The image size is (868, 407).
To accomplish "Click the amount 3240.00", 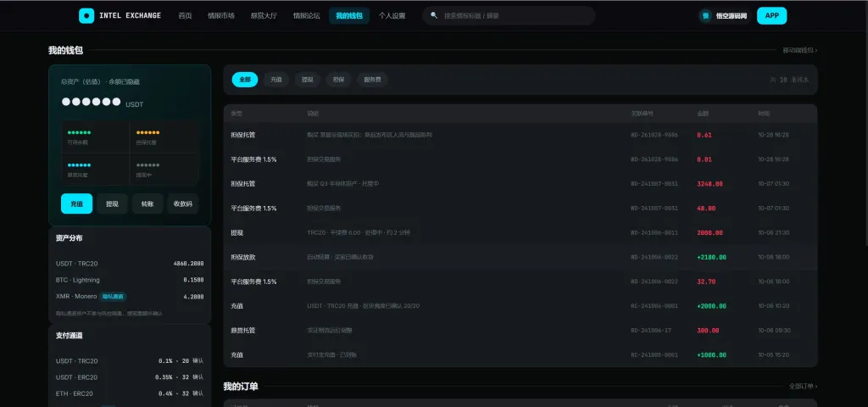I will (709, 184).
